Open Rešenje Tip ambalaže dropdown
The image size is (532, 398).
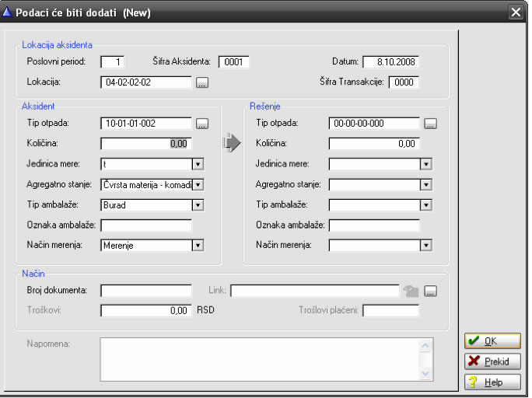click(425, 204)
